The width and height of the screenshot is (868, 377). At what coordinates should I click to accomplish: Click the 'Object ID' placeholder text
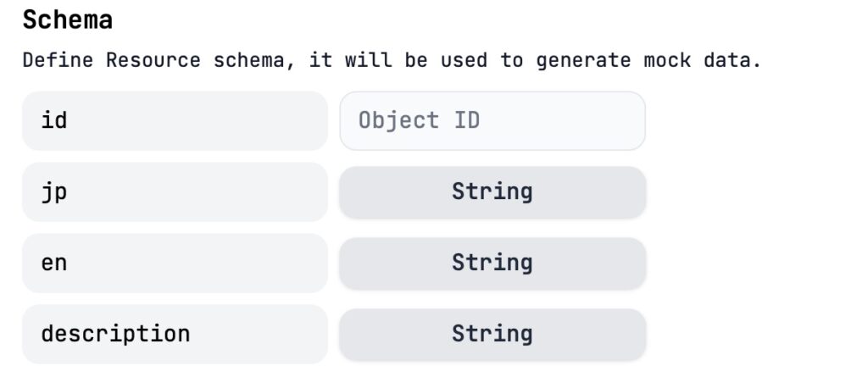tap(419, 120)
